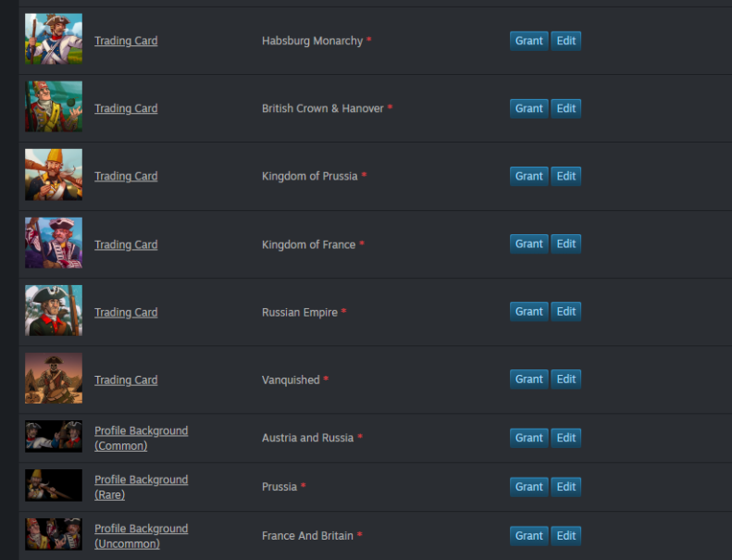Open Trading Card link for Habsburg Monarchy
Image resolution: width=732 pixels, height=560 pixels.
126,41
